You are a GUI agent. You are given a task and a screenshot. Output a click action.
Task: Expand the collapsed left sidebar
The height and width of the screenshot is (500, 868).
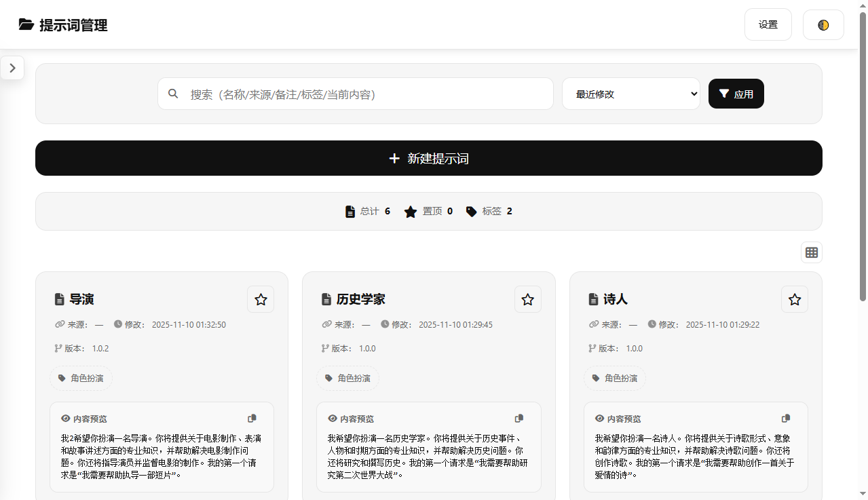click(x=12, y=68)
